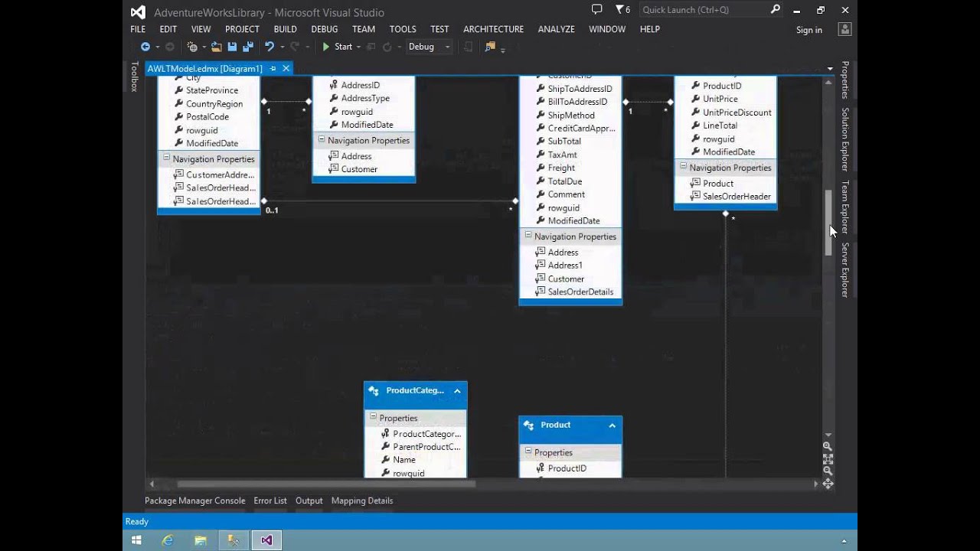Collapse Navigation Properties above CustomerAddre...
The image size is (980, 551).
pyautogui.click(x=165, y=158)
